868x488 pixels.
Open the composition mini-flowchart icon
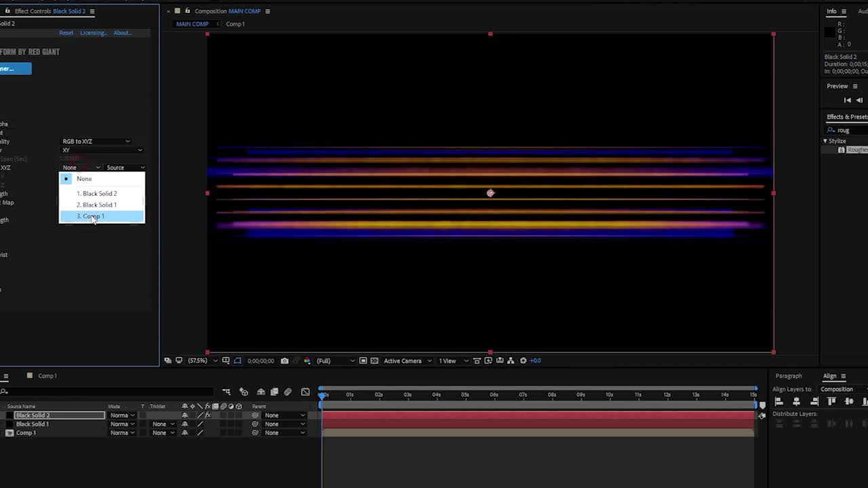pos(226,392)
